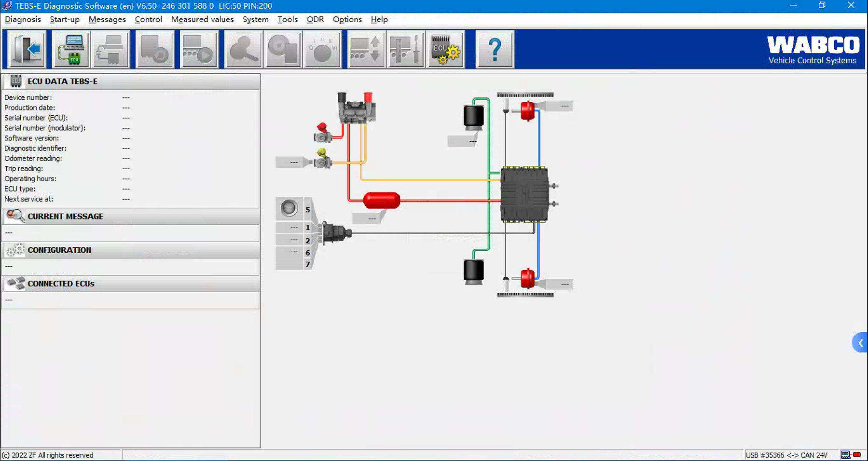Open ECU connection with the laptop-ECU icon
The image size is (868, 461).
tap(71, 49)
